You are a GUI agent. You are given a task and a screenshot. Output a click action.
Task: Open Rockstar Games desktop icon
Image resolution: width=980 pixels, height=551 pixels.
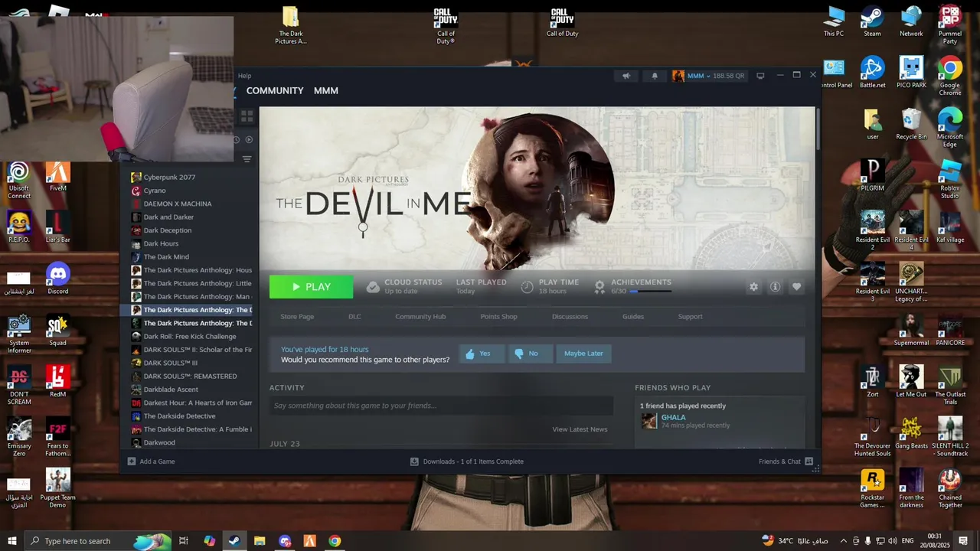tap(872, 488)
